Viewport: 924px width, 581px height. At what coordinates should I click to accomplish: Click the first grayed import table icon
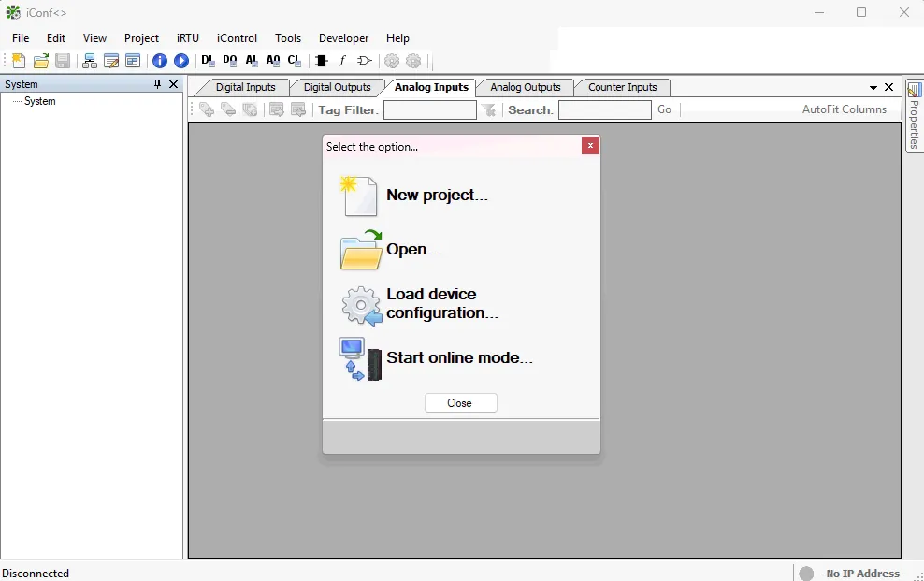click(277, 109)
